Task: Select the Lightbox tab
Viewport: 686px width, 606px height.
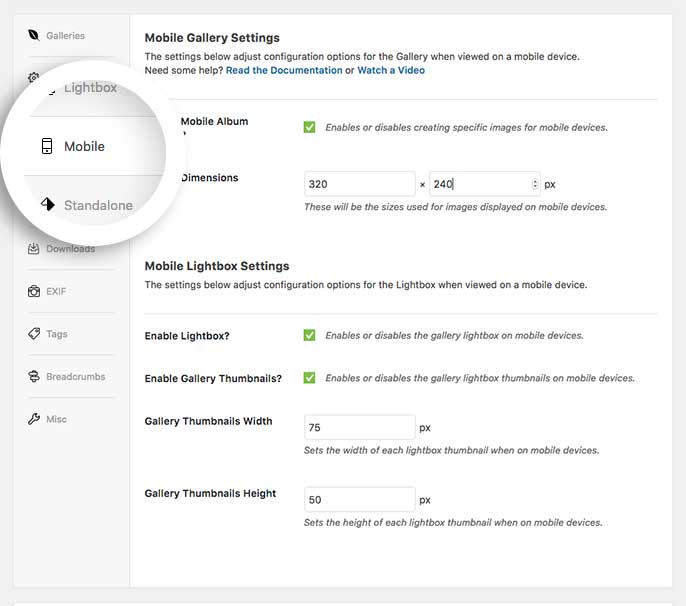Action: (91, 88)
